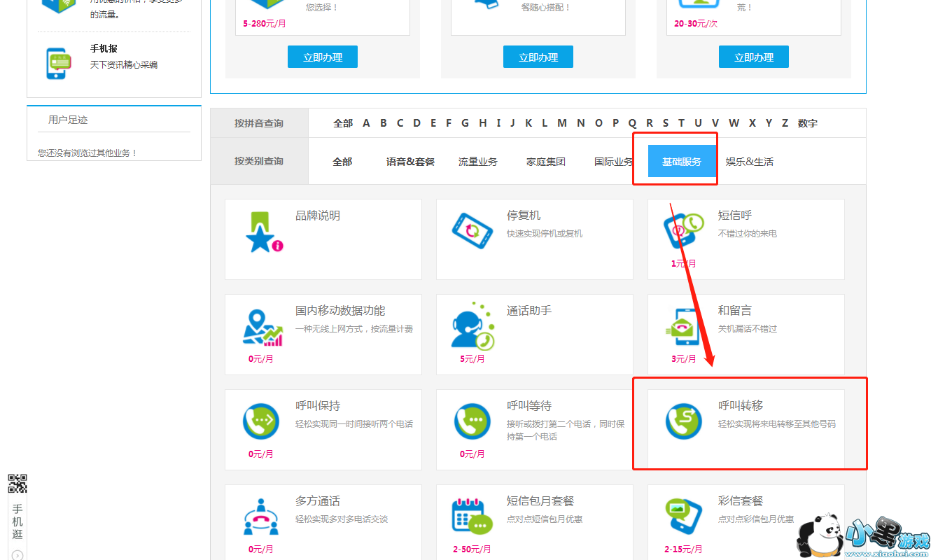Image resolution: width=931 pixels, height=560 pixels.
Task: Switch to the 流量业务 category
Action: pos(478,162)
